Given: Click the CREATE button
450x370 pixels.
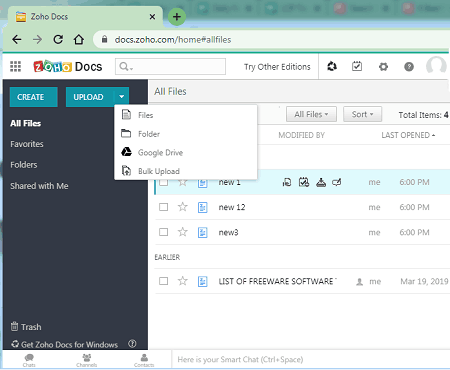Looking at the screenshot, I should coord(33,97).
